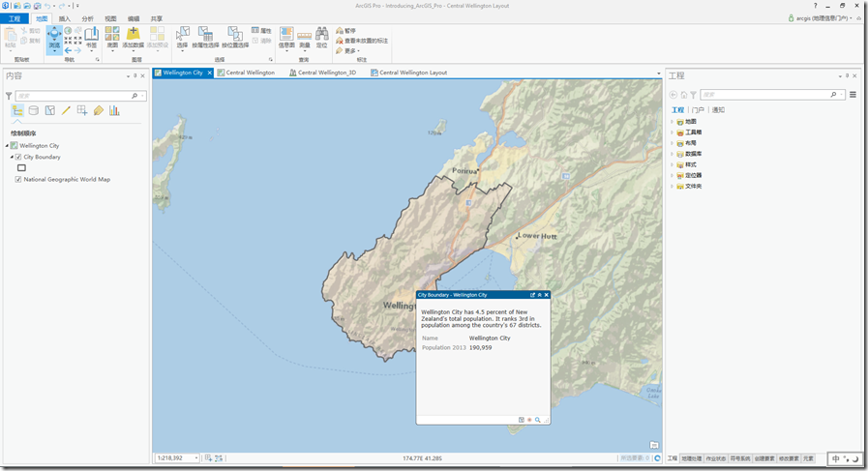Expand the 布局 (Layouts) folder
Image resolution: width=868 pixels, height=471 pixels.
pyautogui.click(x=673, y=143)
